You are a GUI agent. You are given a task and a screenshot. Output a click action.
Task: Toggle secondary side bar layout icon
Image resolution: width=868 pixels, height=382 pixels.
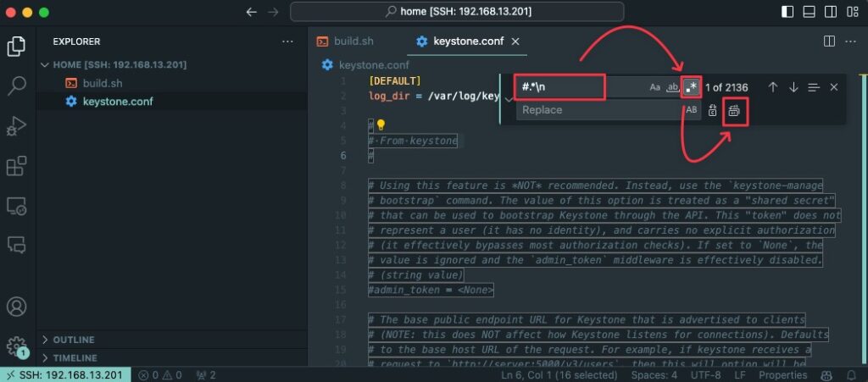click(831, 12)
